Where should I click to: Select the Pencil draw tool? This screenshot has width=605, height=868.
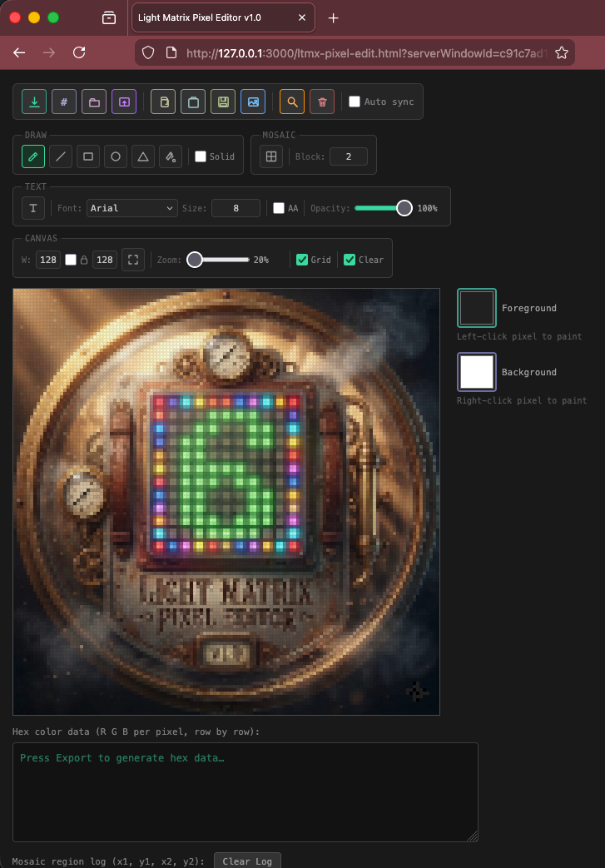point(33,156)
